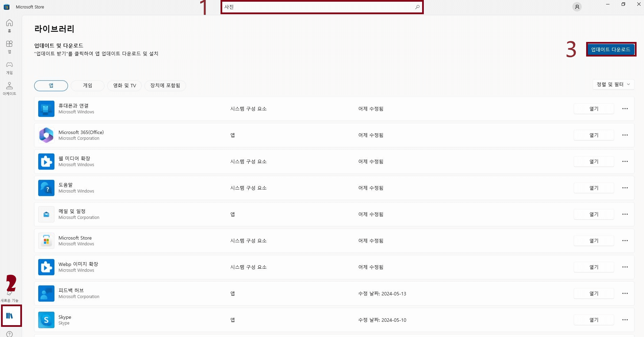This screenshot has height=337, width=644.
Task: Click the 업데이트 및 다운로드 heading
Action: pos(59,45)
